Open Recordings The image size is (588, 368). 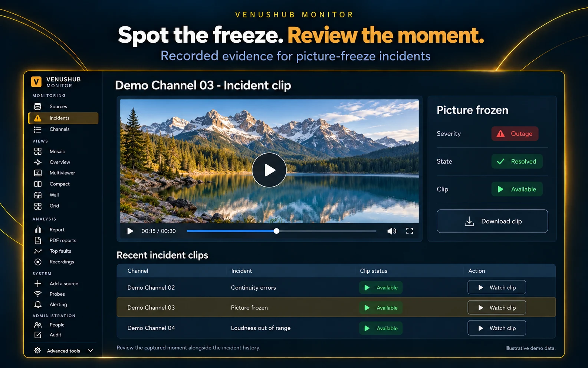pos(62,262)
